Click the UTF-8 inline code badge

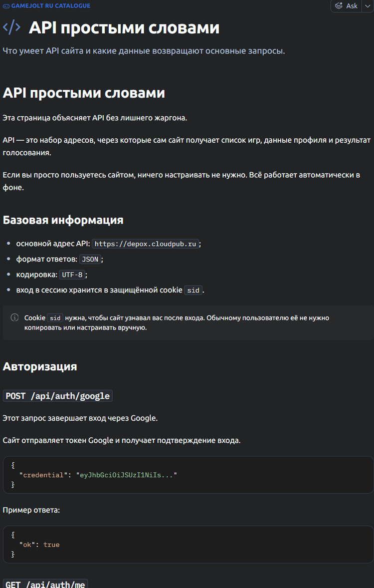[73, 275]
